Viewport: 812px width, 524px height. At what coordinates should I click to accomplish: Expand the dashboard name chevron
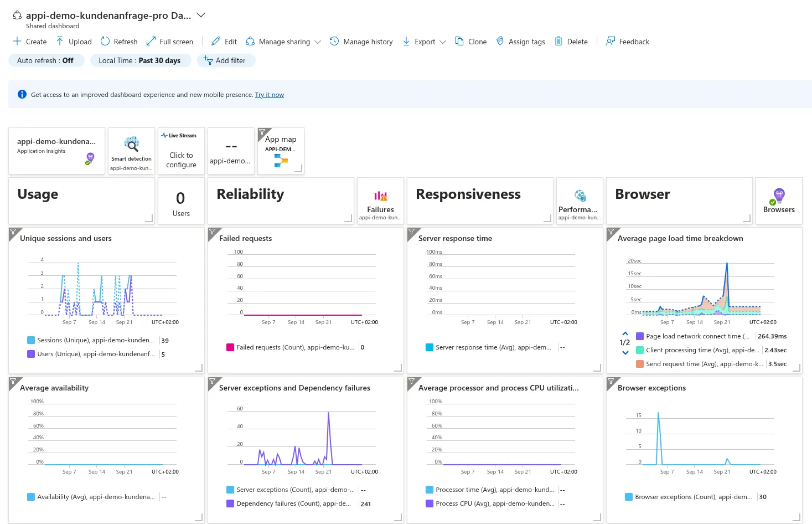201,15
